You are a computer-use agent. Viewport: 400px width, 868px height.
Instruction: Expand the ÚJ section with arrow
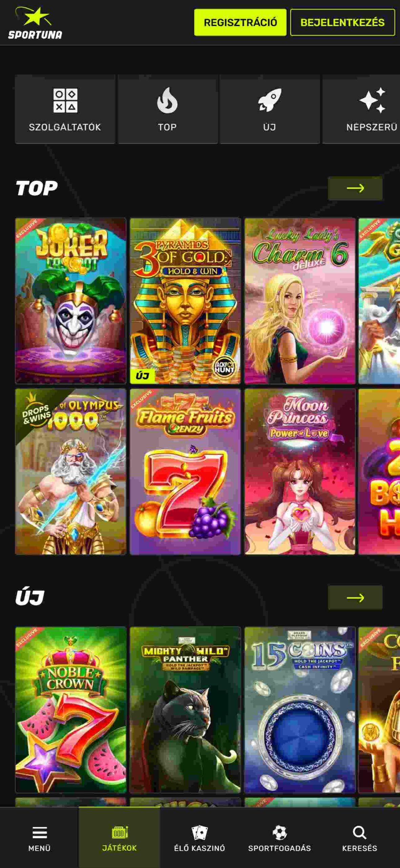coord(355,597)
